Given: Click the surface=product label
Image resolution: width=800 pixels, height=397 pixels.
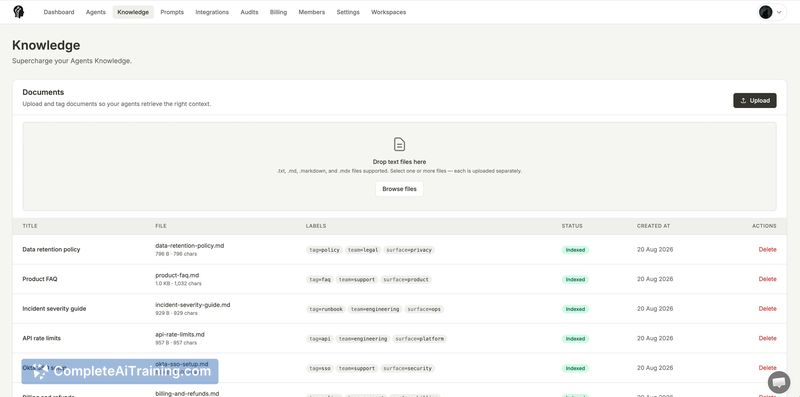Looking at the screenshot, I should [x=406, y=280].
